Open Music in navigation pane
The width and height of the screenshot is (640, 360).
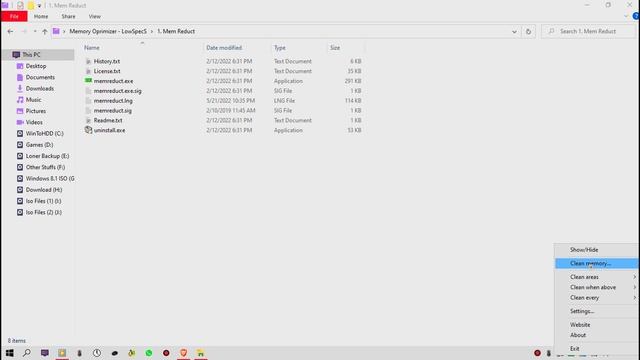[x=33, y=100]
